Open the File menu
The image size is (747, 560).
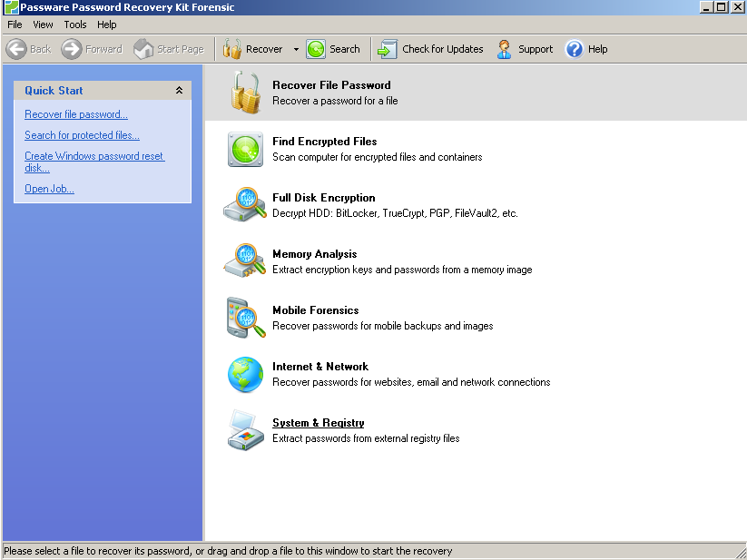tap(15, 25)
